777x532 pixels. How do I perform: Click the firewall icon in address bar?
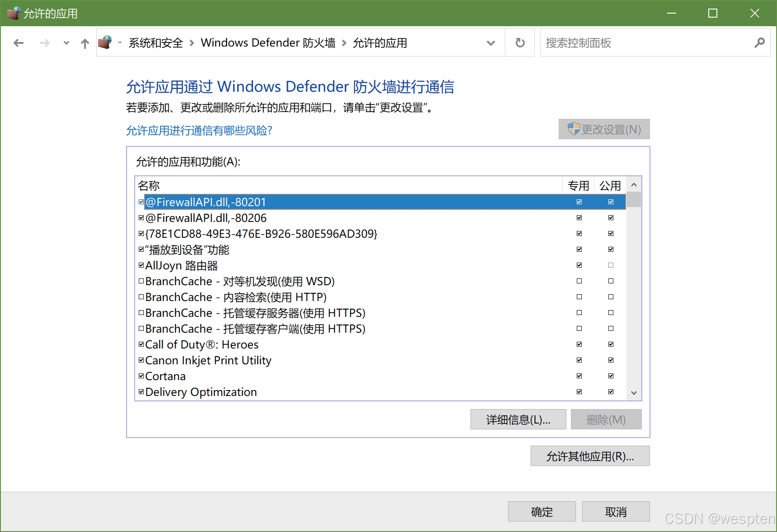105,42
